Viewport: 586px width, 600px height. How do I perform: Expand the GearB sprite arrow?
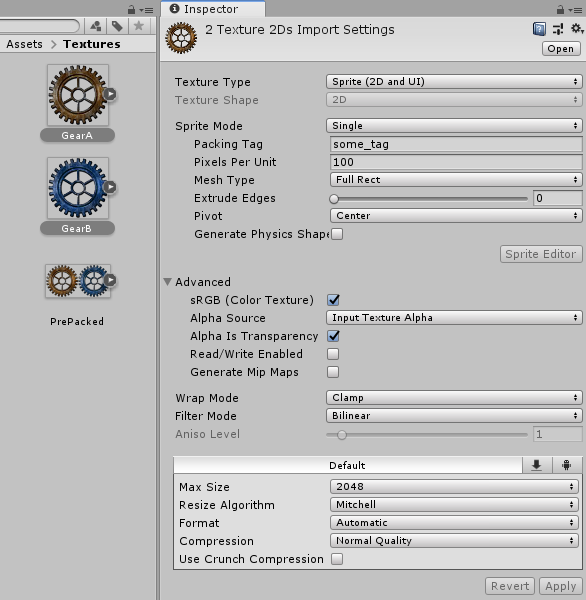(x=111, y=187)
